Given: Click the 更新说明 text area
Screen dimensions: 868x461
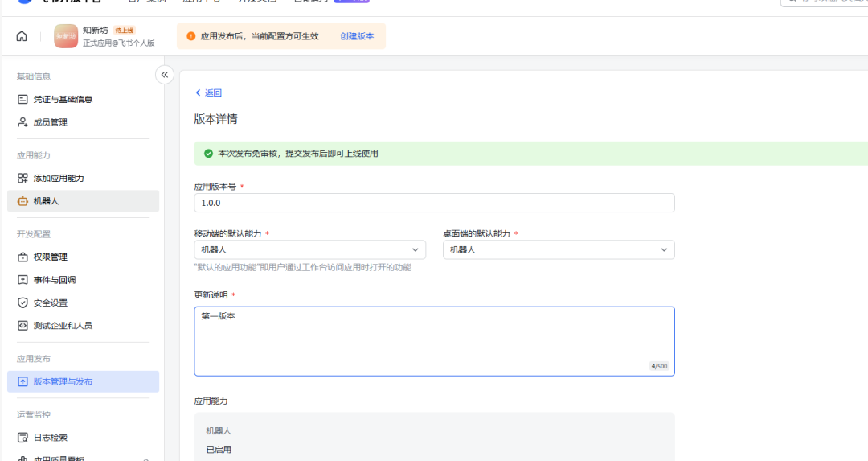Looking at the screenshot, I should coord(434,341).
